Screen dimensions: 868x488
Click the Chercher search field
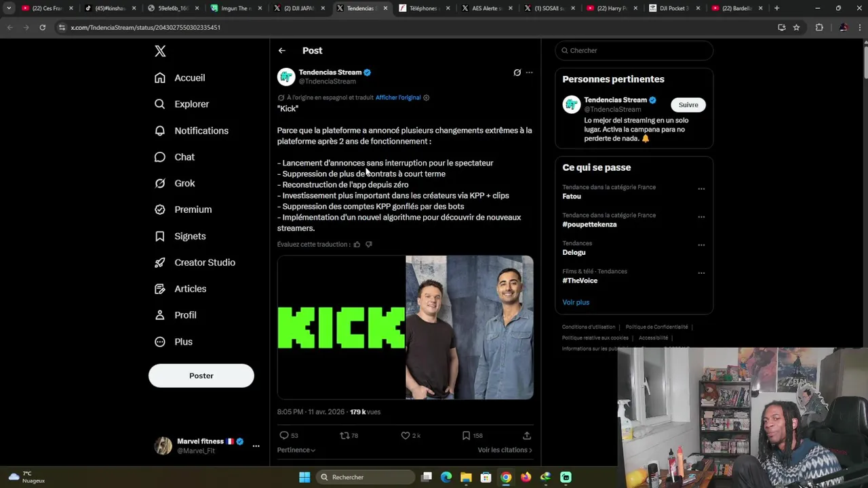[634, 51]
